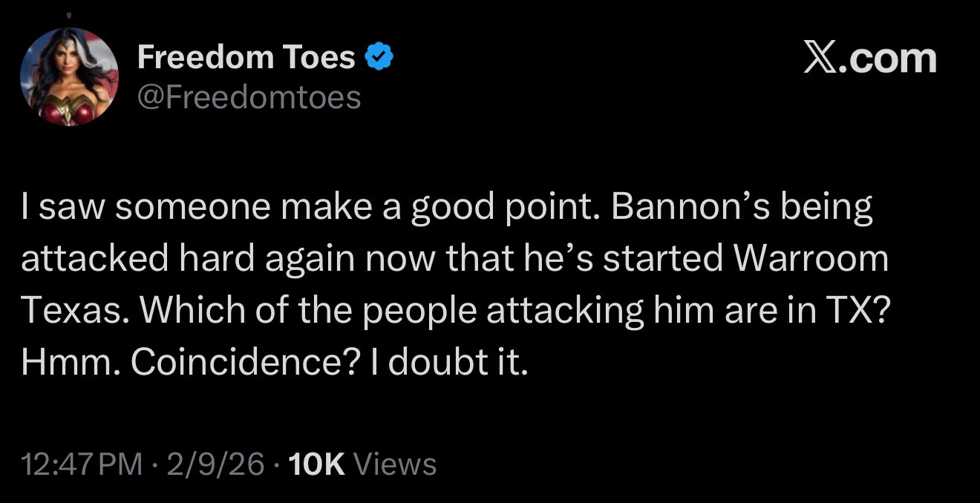The width and height of the screenshot is (980, 503).
Task: Click the blue verified checkmark badge
Action: 379,57
